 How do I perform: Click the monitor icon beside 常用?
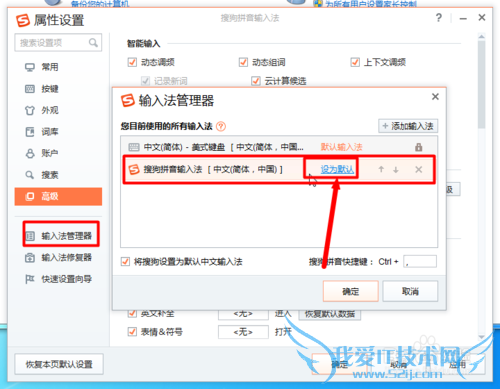coord(30,67)
